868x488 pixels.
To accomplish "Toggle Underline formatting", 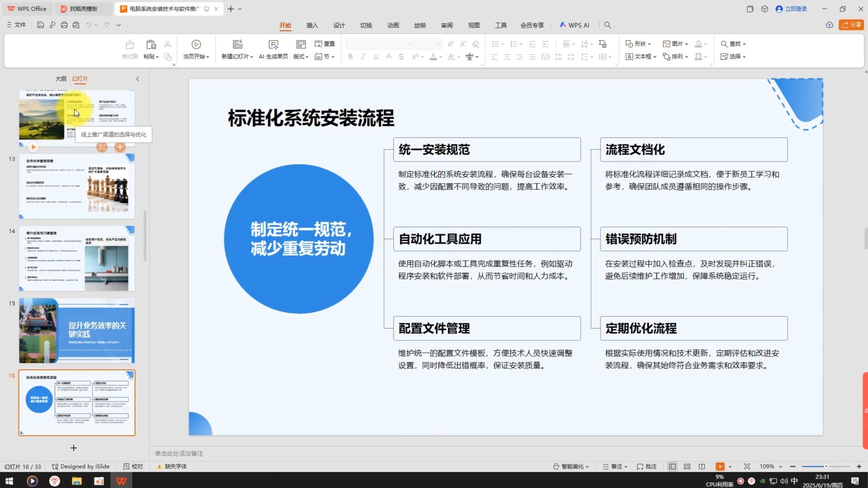I will (376, 57).
